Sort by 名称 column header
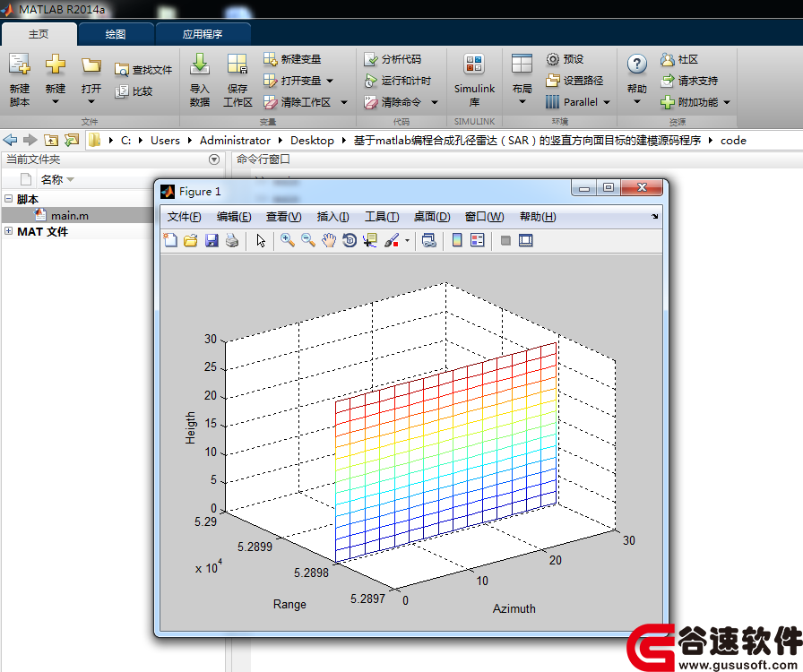803x672 pixels. (x=52, y=179)
